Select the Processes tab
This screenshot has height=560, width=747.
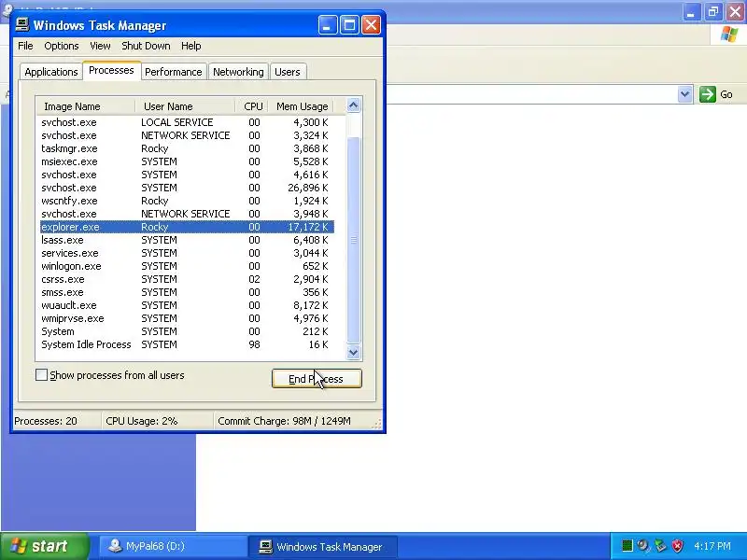(x=111, y=71)
